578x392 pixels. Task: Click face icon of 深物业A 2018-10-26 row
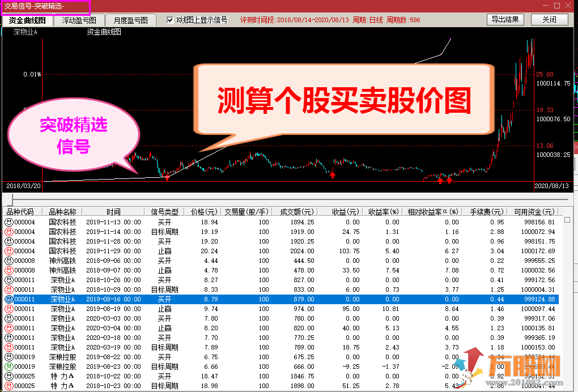tap(9, 280)
